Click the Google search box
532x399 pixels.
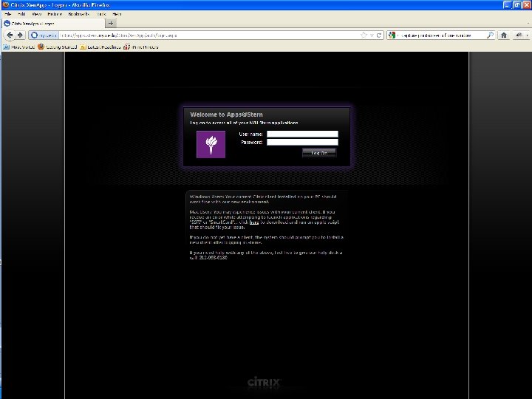pyautogui.click(x=440, y=35)
